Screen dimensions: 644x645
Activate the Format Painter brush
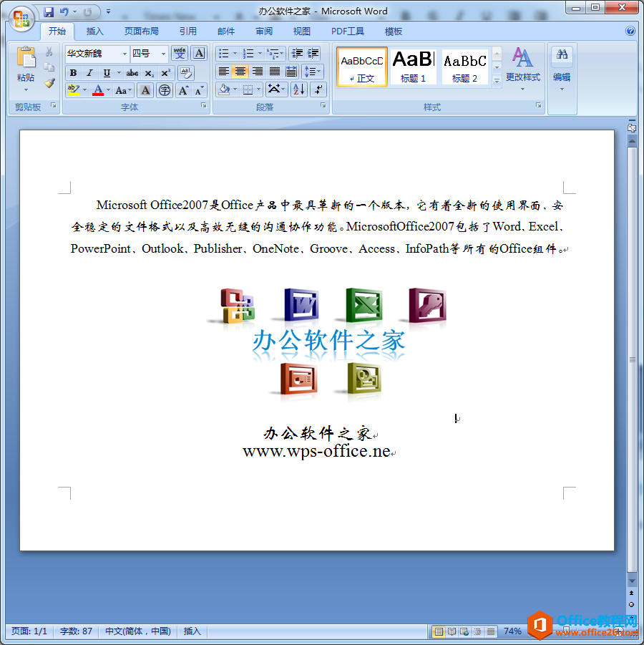click(49, 83)
